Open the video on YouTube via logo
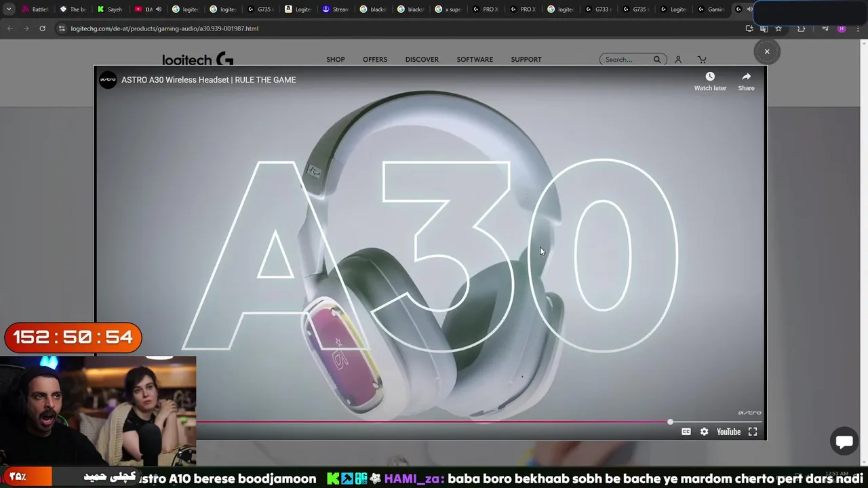The height and width of the screenshot is (488, 868). point(728,432)
